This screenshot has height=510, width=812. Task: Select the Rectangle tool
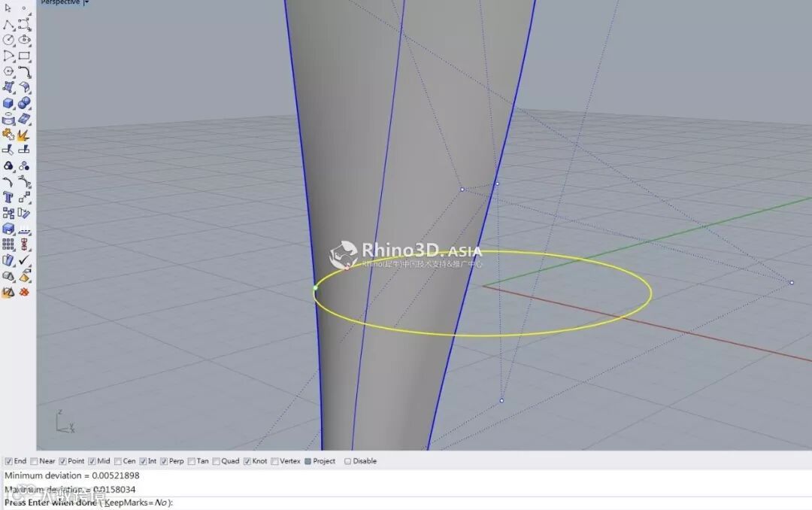(24, 56)
